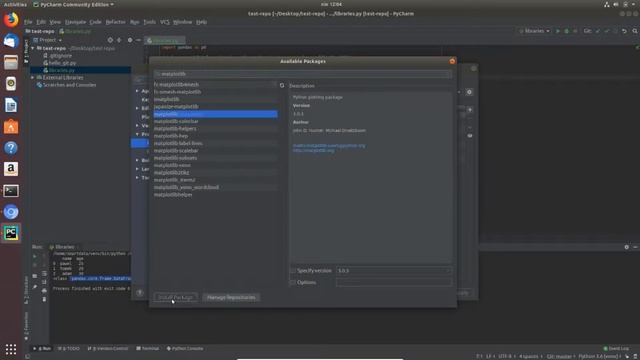Viewport: 640px width, 360px height.
Task: Click the PyCharm icon in the dock
Action: click(x=11, y=233)
